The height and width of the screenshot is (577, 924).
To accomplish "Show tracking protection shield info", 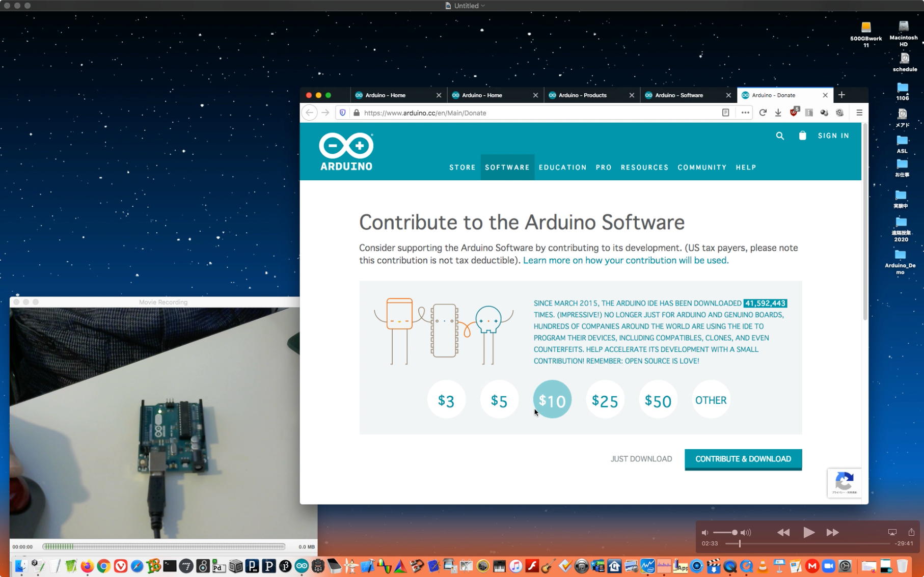I will pyautogui.click(x=343, y=113).
